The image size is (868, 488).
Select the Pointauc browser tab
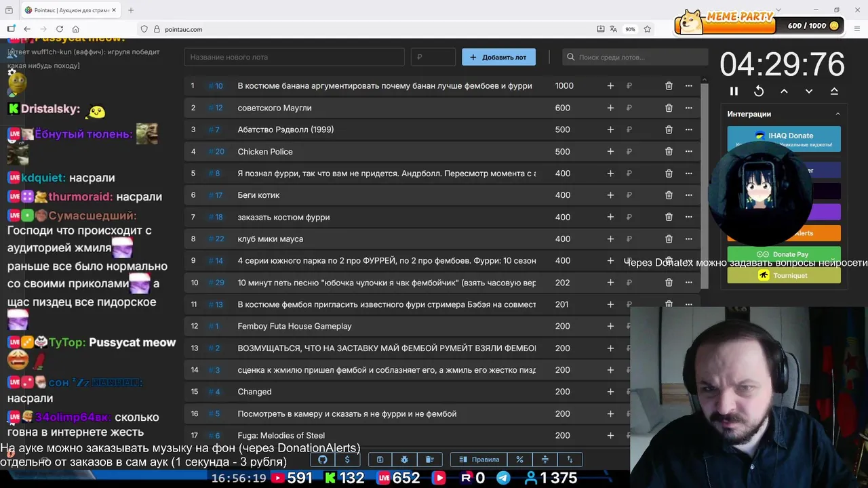pyautogui.click(x=69, y=10)
